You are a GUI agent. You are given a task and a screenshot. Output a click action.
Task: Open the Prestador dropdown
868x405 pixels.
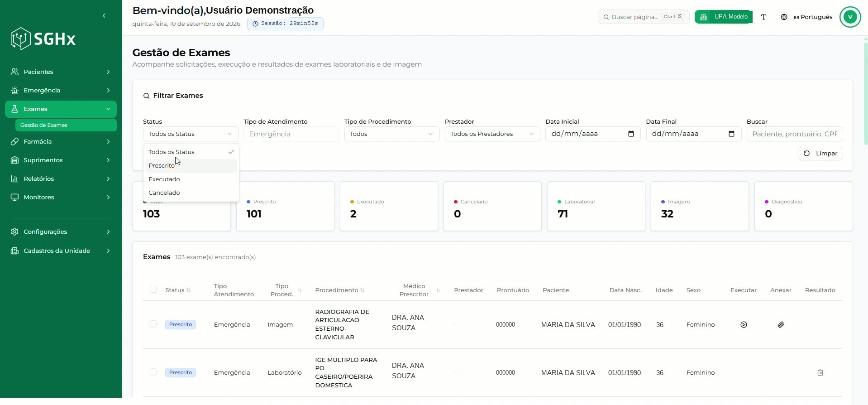click(492, 134)
